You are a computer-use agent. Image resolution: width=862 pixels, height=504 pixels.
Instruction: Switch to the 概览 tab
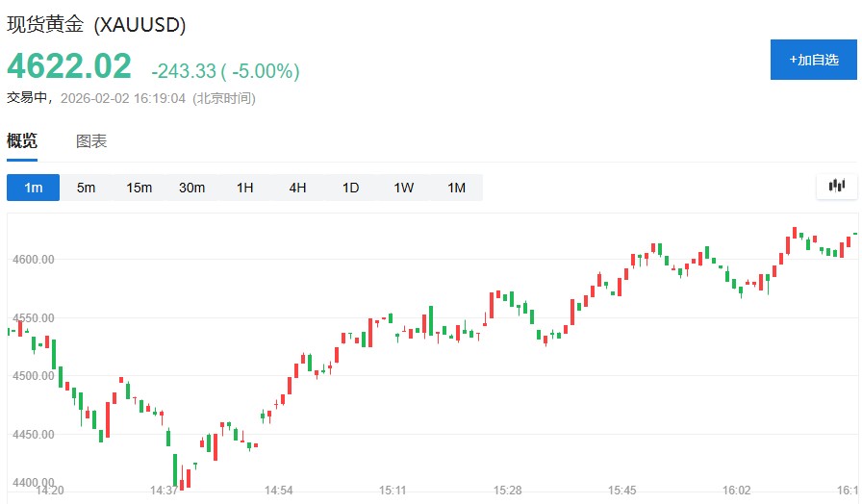(x=22, y=141)
